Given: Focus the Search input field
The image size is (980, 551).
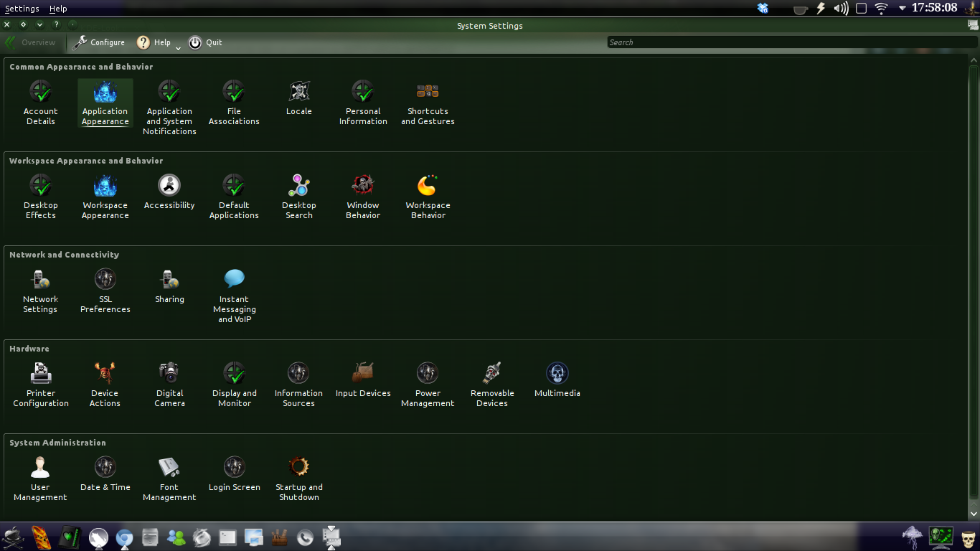Looking at the screenshot, I should click(x=792, y=42).
